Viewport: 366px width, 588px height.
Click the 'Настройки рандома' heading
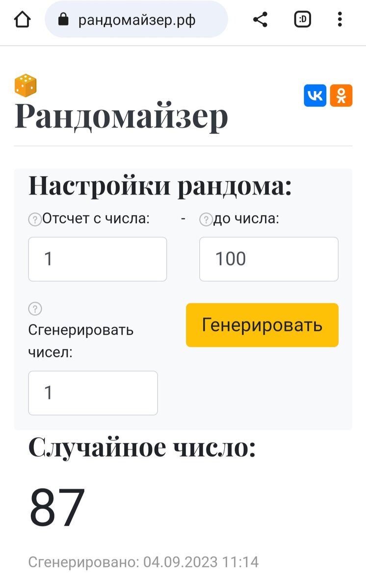coord(160,186)
